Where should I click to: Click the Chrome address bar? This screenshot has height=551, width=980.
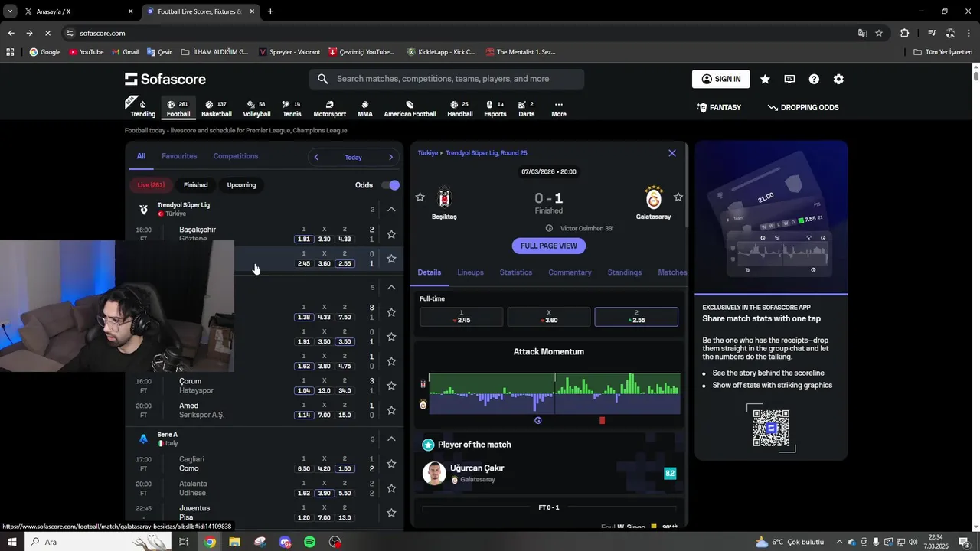coord(459,33)
